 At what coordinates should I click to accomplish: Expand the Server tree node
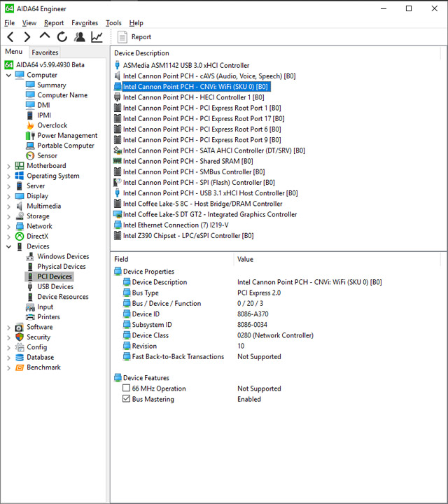pos(8,186)
